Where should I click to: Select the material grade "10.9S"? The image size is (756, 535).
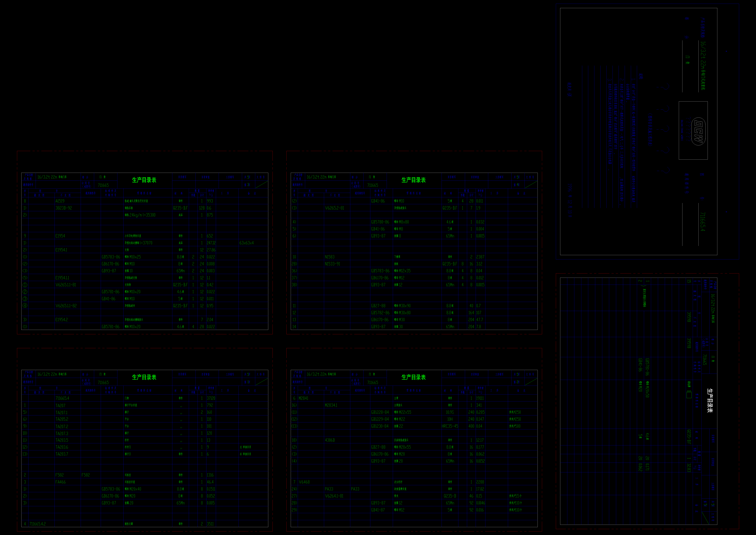(x=450, y=412)
